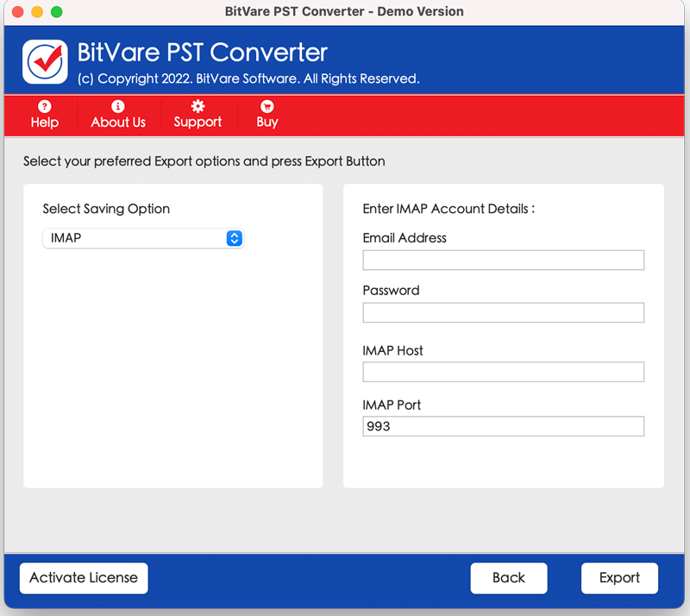Focus the Password input field
690x616 pixels.
click(x=504, y=312)
